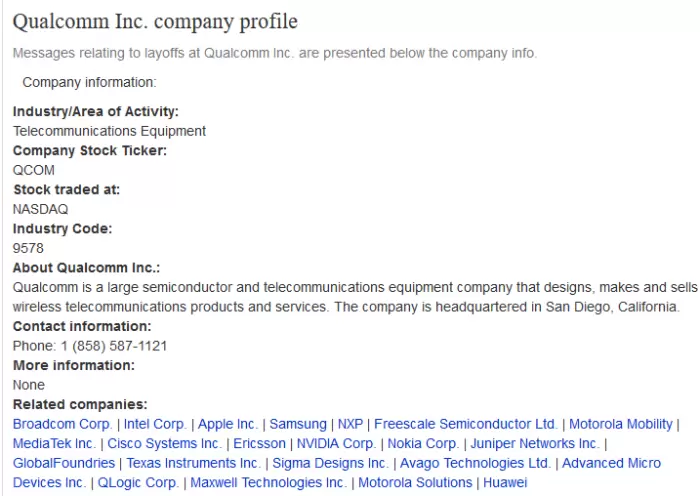The height and width of the screenshot is (496, 700).
Task: Open the Motorola Mobility link
Action: (x=621, y=424)
